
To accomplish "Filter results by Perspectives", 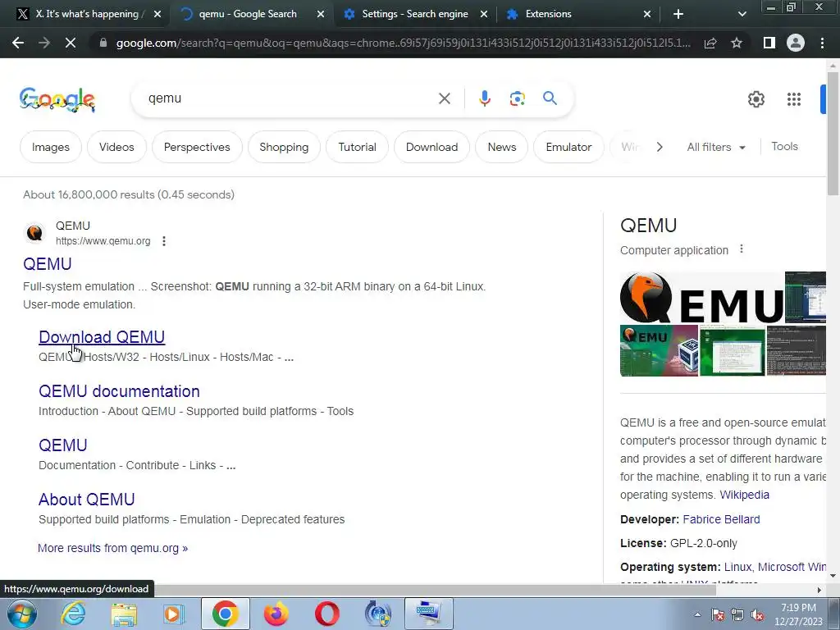I will pos(197,147).
